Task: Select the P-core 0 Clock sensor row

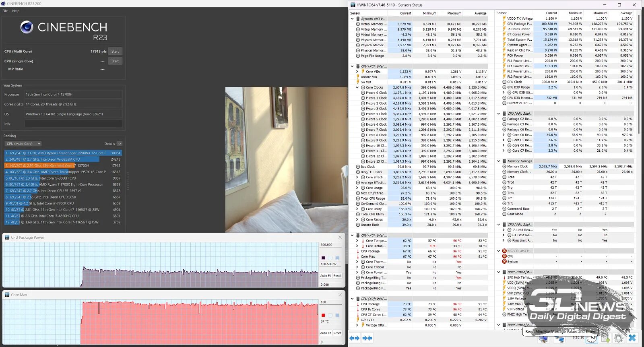Action: pos(421,93)
